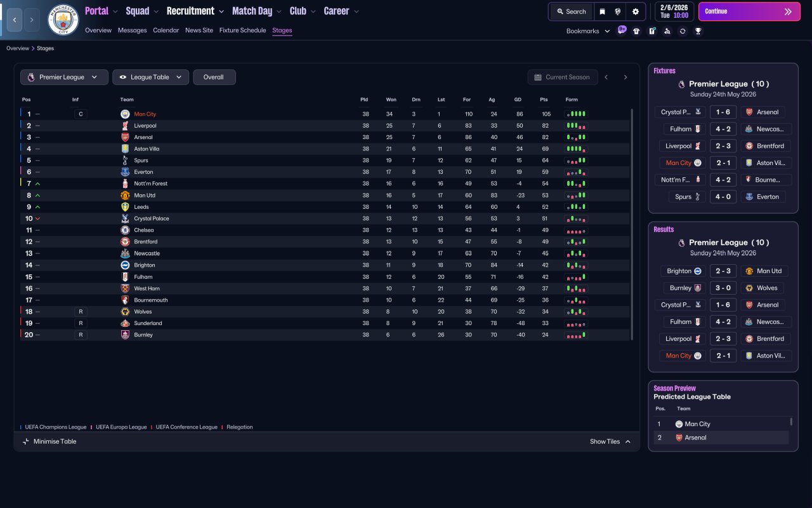Image resolution: width=812 pixels, height=508 pixels.
Task: Click the Liverpool crest in league table
Action: point(125,126)
